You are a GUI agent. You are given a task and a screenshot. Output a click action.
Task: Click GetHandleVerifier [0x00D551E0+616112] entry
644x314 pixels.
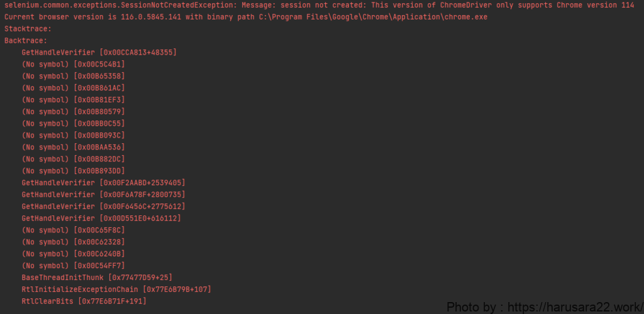[x=101, y=219]
